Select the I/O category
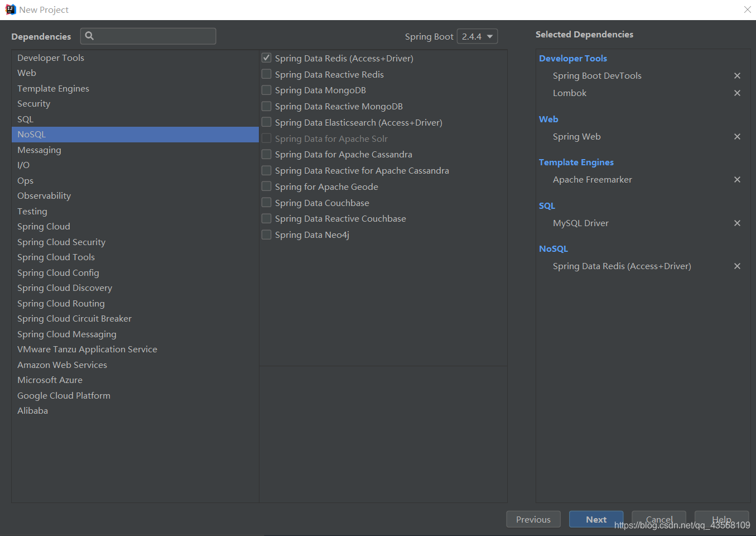The image size is (756, 536). click(135, 165)
